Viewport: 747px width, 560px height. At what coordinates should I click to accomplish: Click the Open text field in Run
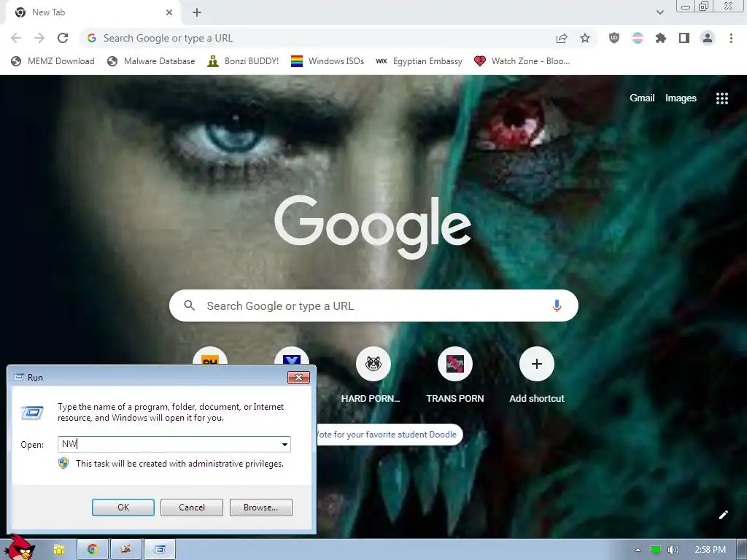(x=174, y=444)
